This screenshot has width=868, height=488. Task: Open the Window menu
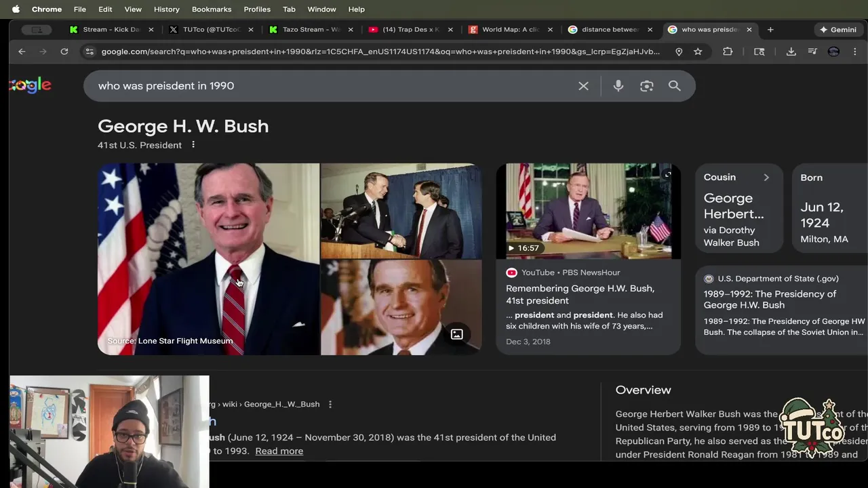click(x=321, y=9)
